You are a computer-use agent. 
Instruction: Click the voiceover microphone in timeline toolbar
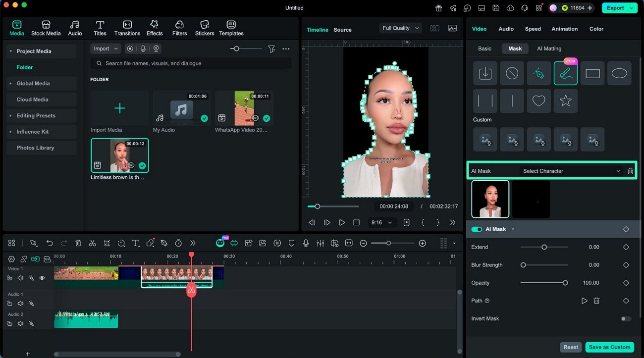[x=306, y=243]
